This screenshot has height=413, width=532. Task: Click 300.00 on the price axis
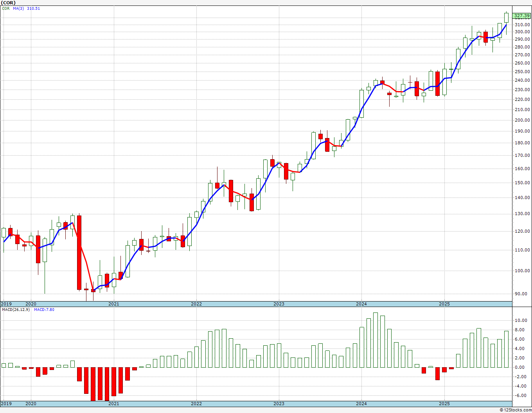pyautogui.click(x=522, y=32)
